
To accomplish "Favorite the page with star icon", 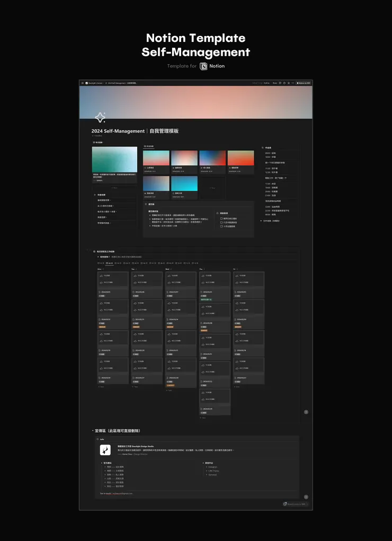I will [289, 83].
